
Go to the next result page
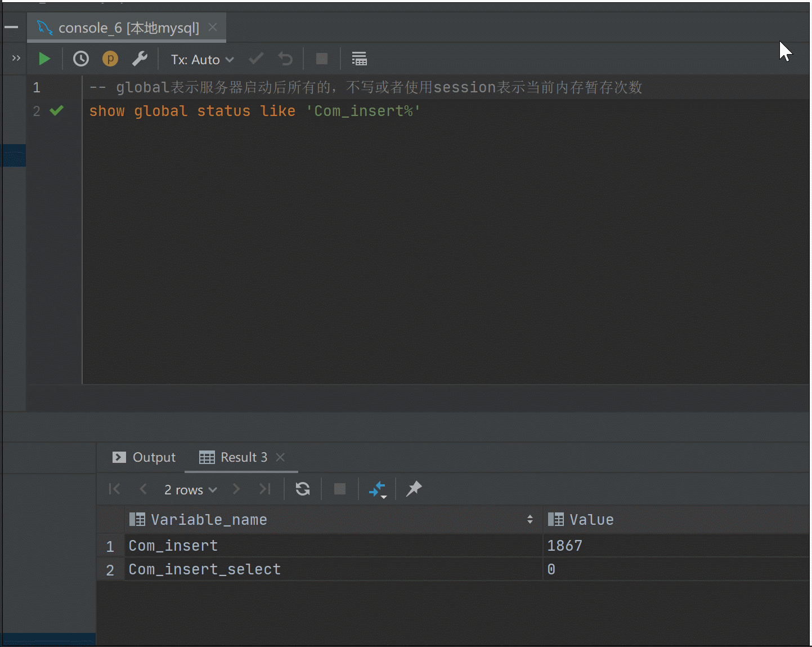tap(236, 489)
